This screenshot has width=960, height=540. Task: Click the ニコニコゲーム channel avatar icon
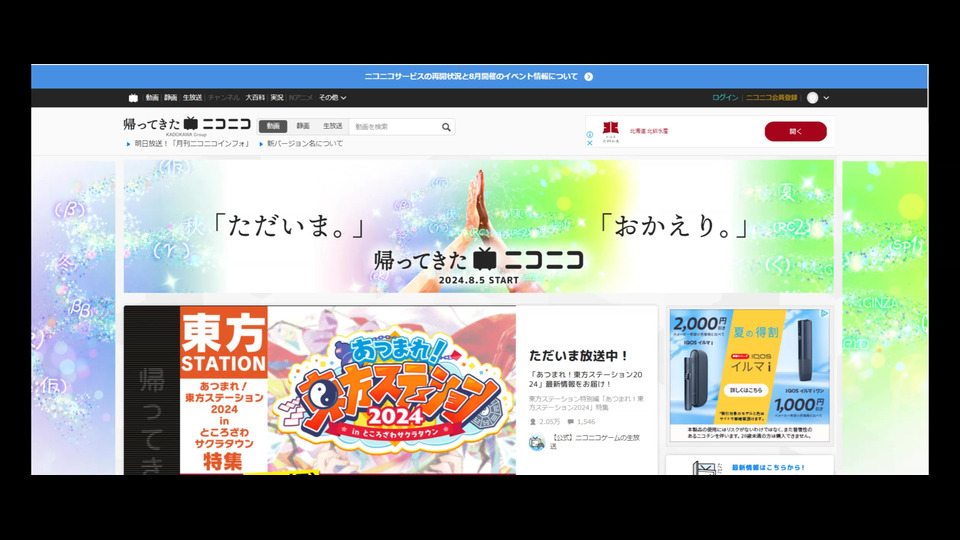click(537, 442)
